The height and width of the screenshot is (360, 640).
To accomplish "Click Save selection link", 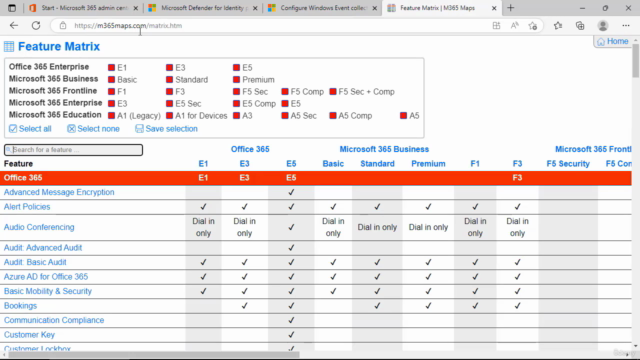I will [167, 129].
